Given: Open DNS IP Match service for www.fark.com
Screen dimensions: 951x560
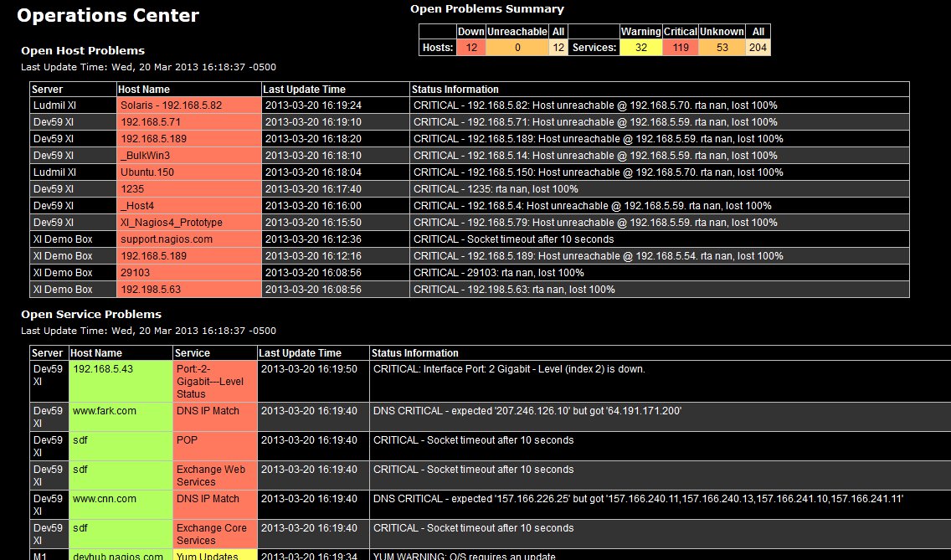Looking at the screenshot, I should coord(208,411).
